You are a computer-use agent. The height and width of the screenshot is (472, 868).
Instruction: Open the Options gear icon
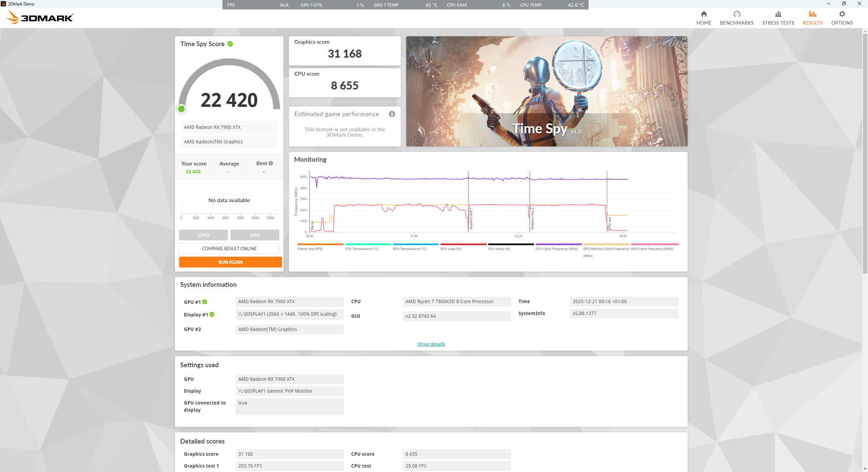point(842,14)
